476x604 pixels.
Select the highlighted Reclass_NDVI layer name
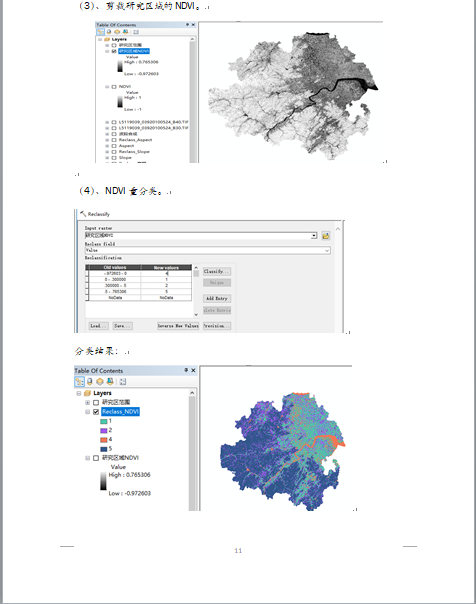(x=121, y=412)
